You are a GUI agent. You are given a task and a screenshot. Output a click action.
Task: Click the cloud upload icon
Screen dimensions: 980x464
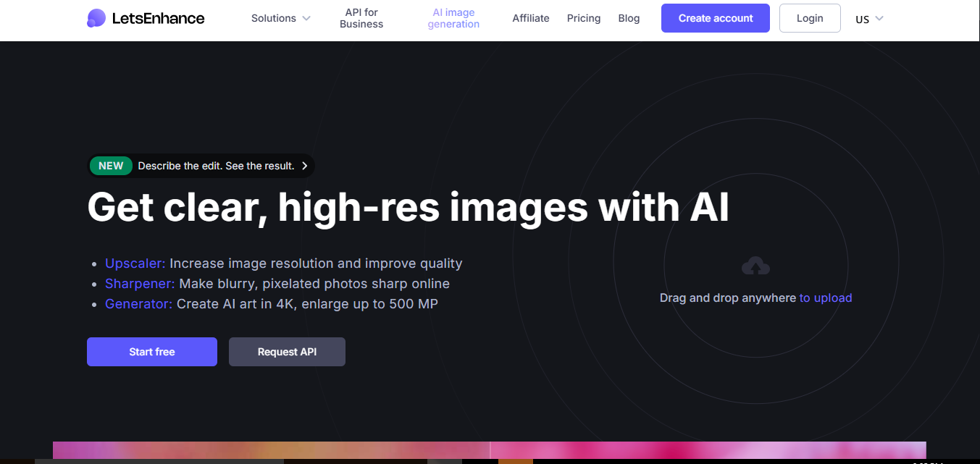pyautogui.click(x=755, y=266)
